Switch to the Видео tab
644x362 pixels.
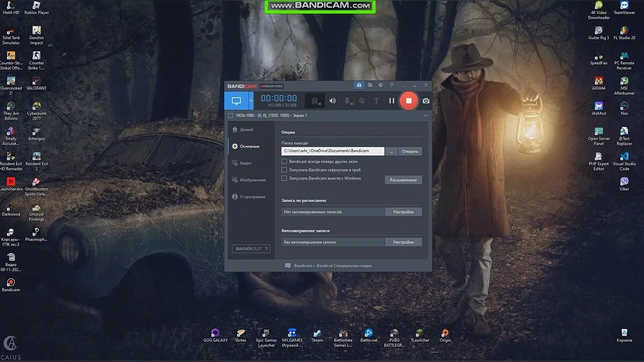click(245, 163)
